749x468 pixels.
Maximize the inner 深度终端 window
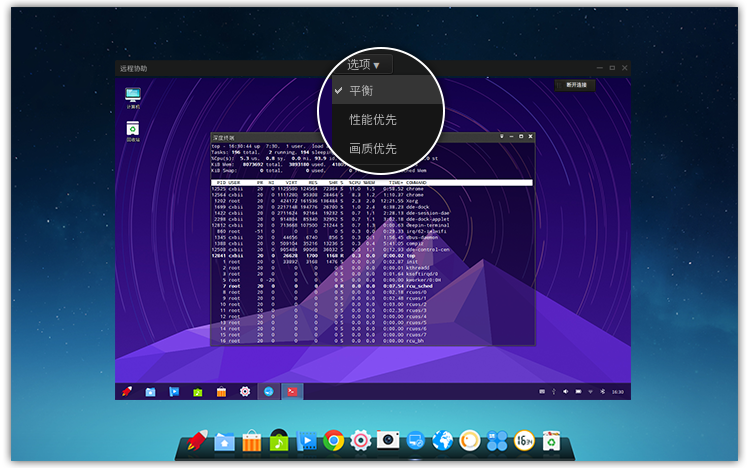[x=521, y=137]
